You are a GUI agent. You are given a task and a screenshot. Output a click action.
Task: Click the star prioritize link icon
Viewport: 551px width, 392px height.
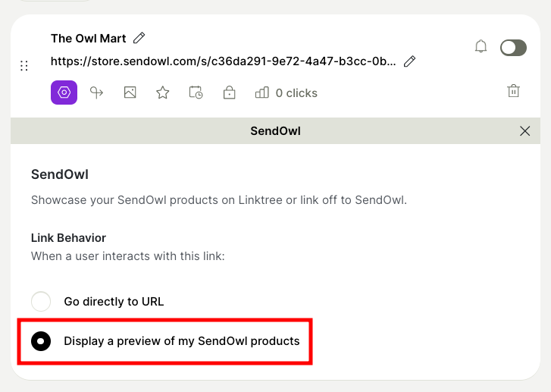(x=162, y=93)
